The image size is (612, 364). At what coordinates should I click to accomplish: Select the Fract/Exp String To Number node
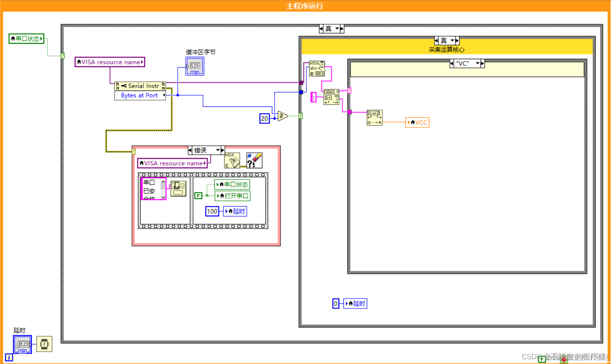click(374, 118)
